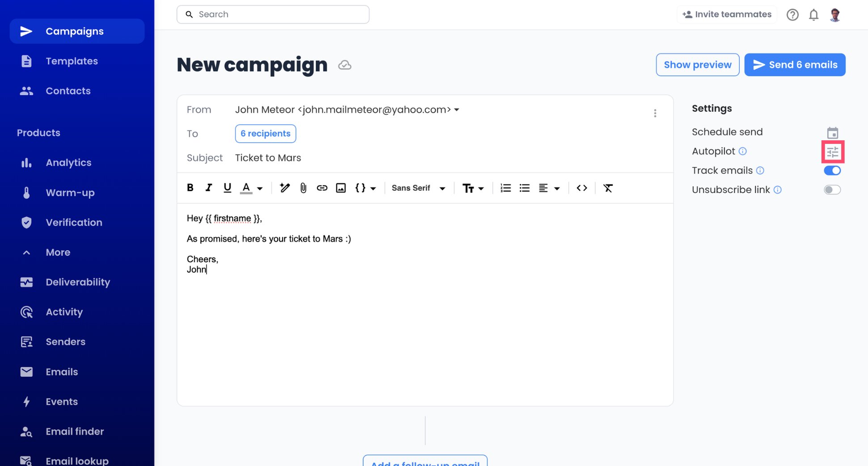Change the Sans Serif font family
868x466 pixels.
click(419, 188)
